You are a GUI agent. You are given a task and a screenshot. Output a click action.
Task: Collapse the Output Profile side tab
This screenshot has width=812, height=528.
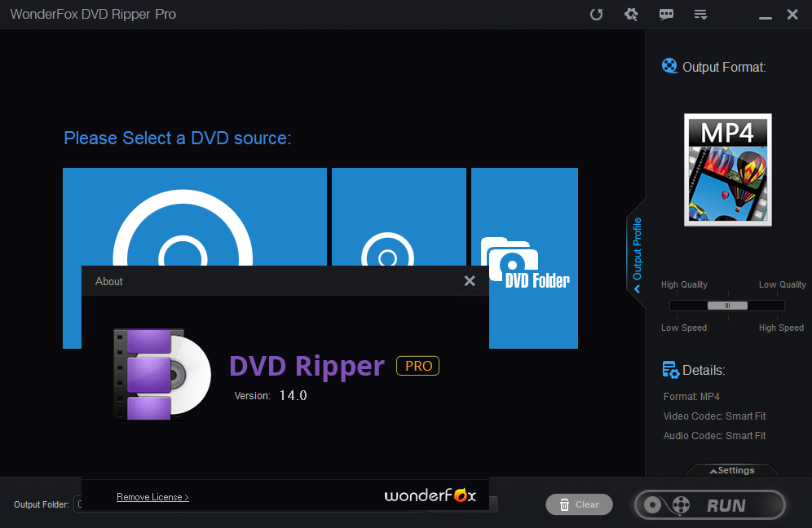click(x=637, y=253)
